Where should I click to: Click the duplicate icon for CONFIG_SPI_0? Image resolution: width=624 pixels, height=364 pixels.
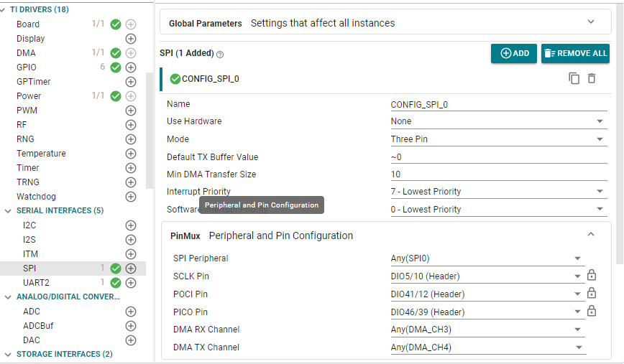coord(574,78)
